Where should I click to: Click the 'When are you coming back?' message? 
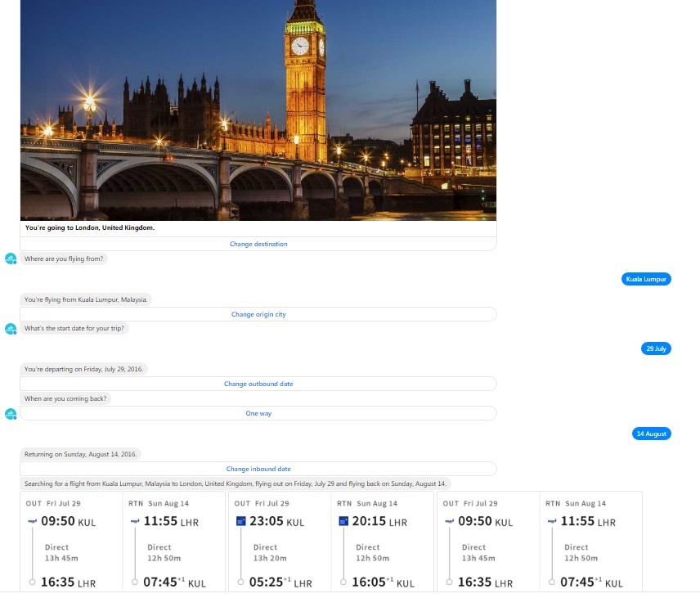tap(65, 399)
